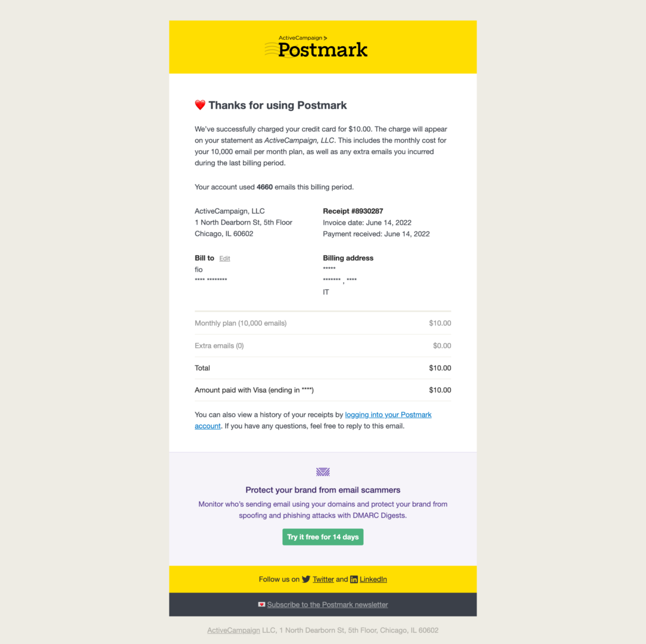Click the red heart emoji beside the heading

pyautogui.click(x=200, y=105)
